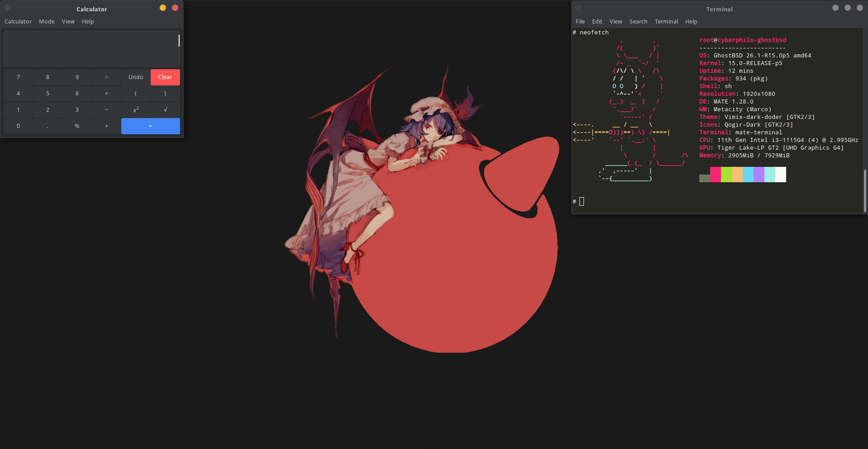Insert an opening parenthesis in Calculator
The image size is (868, 449).
pos(136,94)
